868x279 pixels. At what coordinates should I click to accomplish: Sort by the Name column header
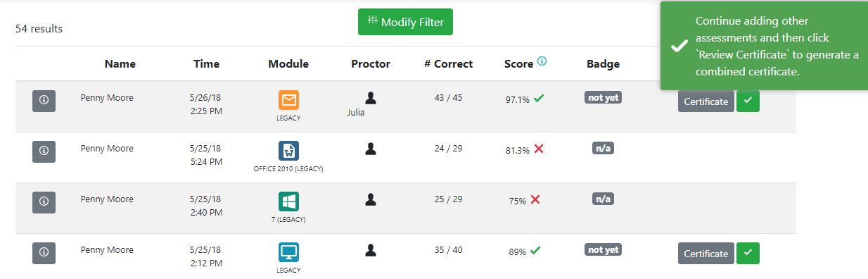(120, 63)
